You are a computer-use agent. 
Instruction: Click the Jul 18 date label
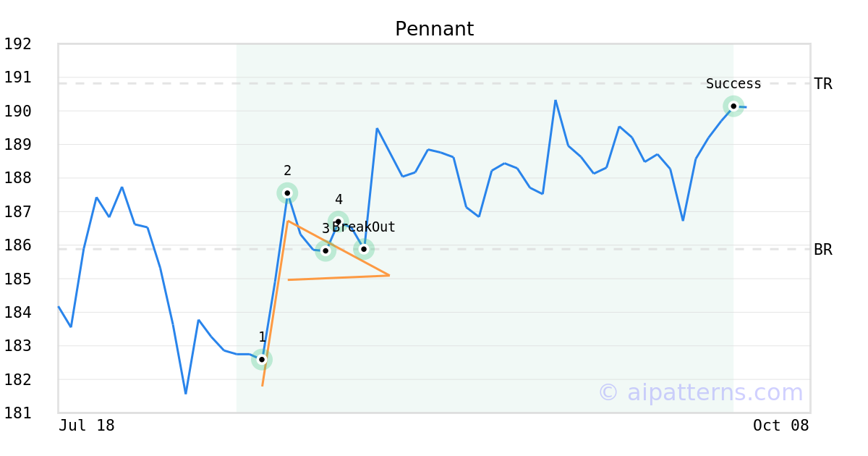(87, 426)
